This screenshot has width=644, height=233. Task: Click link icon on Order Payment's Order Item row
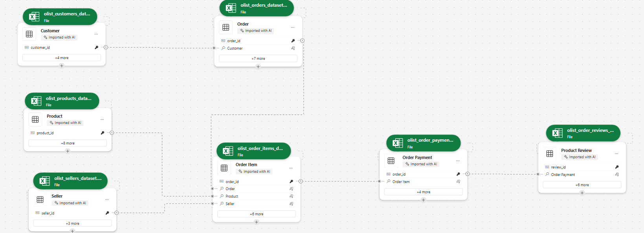tap(458, 181)
